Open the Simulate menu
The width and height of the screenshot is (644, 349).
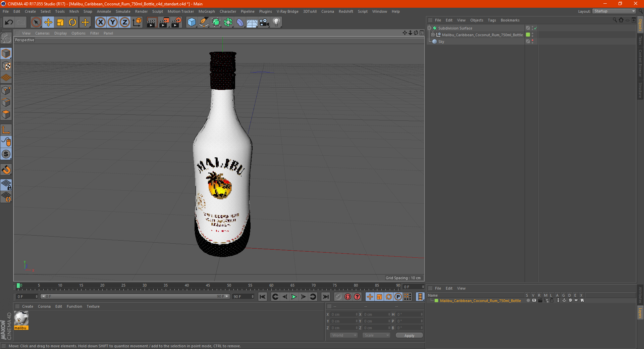click(123, 11)
